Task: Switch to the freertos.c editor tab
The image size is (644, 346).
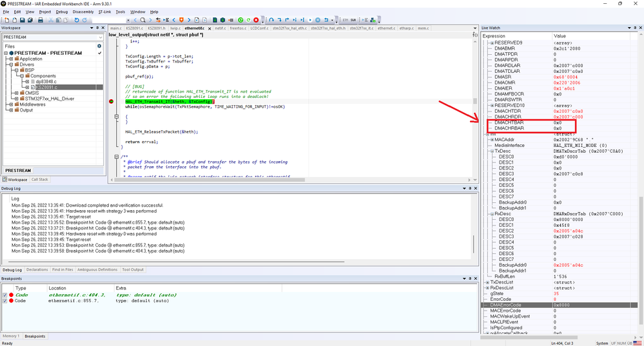Action: click(237, 28)
